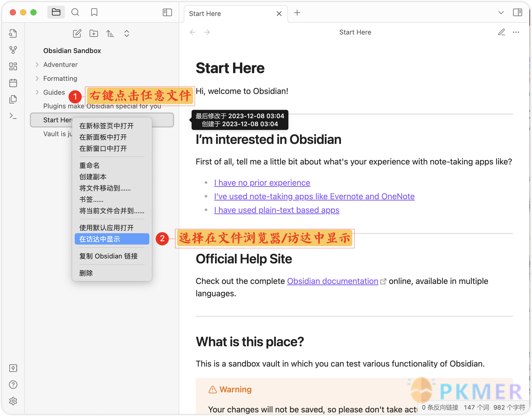Expand the Formatting folder

coord(37,79)
